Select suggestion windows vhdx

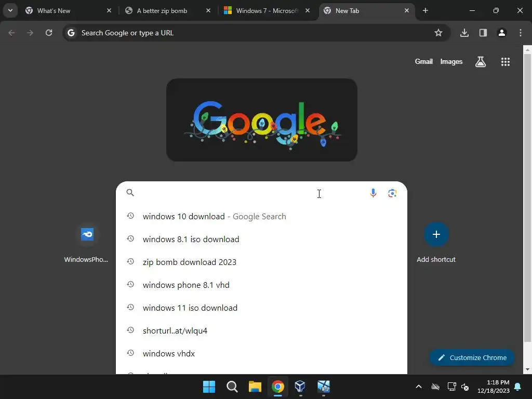pos(262,353)
